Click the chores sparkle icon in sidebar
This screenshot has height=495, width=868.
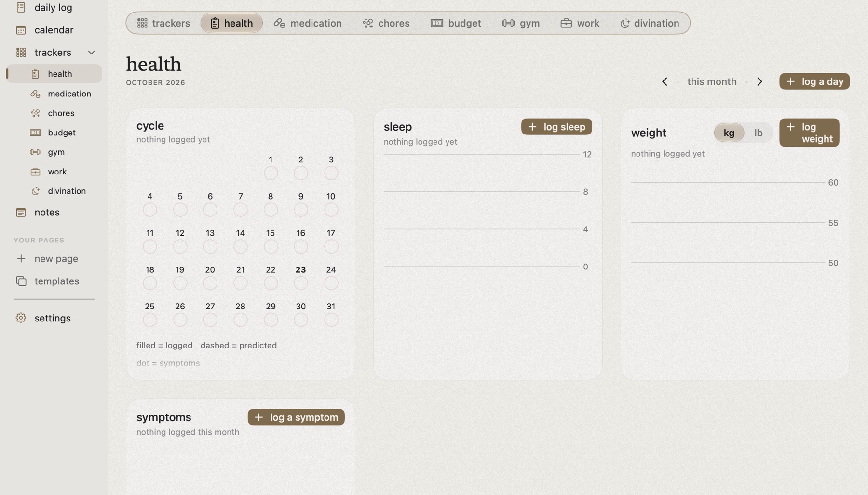click(35, 113)
